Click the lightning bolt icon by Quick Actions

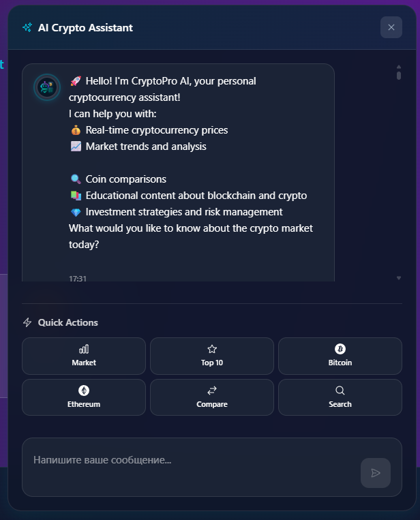[x=27, y=322]
